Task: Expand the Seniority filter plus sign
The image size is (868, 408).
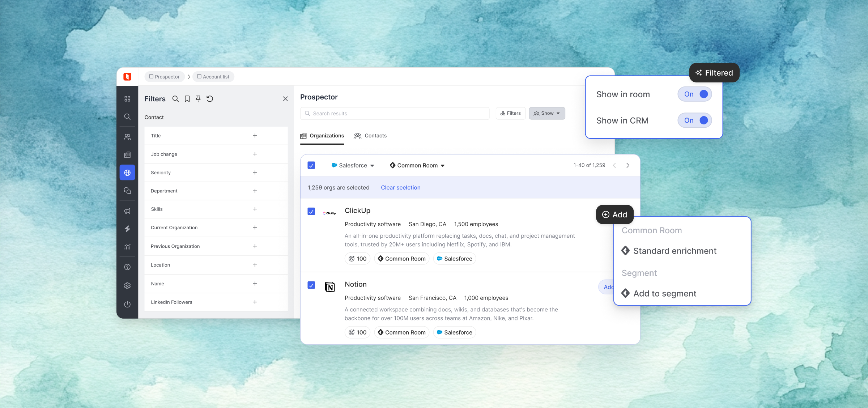Action: click(x=255, y=173)
